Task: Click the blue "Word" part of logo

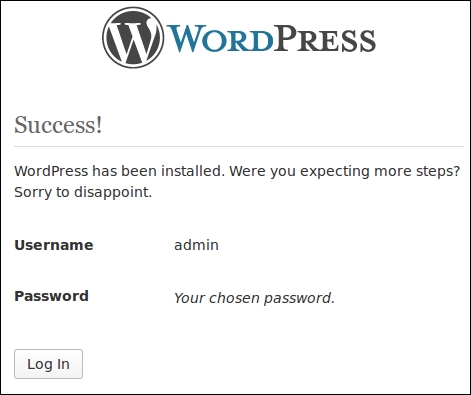Action: [x=221, y=38]
